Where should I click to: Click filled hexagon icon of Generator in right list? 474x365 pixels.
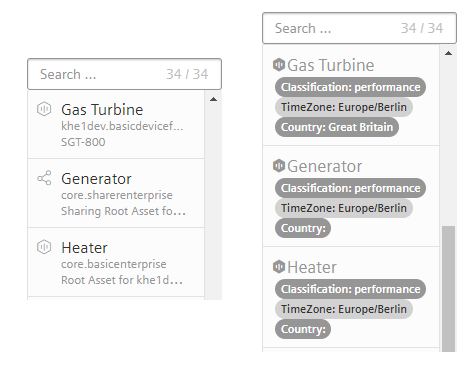(279, 166)
